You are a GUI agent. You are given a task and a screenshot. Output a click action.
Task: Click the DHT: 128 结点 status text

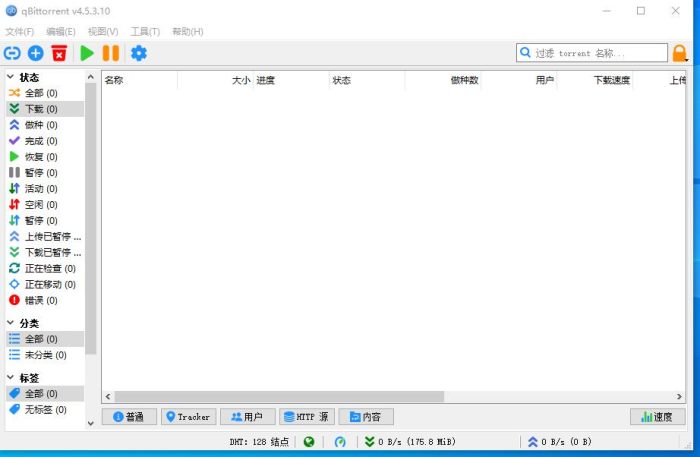259,442
